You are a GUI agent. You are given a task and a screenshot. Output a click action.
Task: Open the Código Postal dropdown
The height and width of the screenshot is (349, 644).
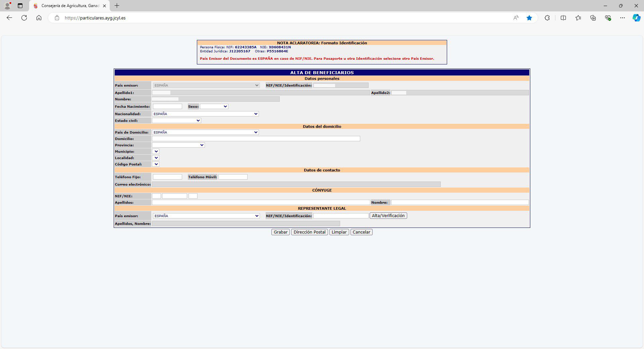[156, 164]
